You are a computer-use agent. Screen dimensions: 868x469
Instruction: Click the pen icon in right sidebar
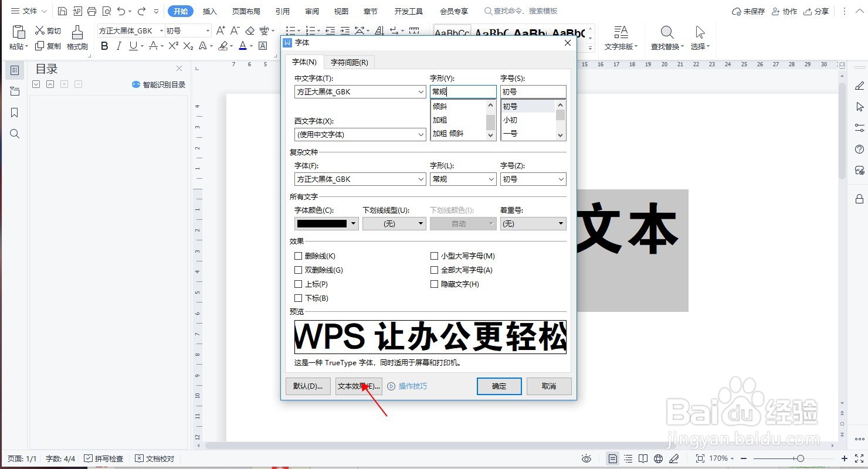click(x=860, y=86)
